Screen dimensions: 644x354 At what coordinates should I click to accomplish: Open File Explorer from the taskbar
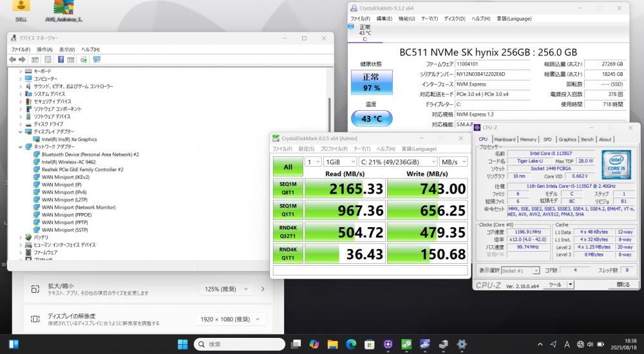pyautogui.click(x=333, y=344)
